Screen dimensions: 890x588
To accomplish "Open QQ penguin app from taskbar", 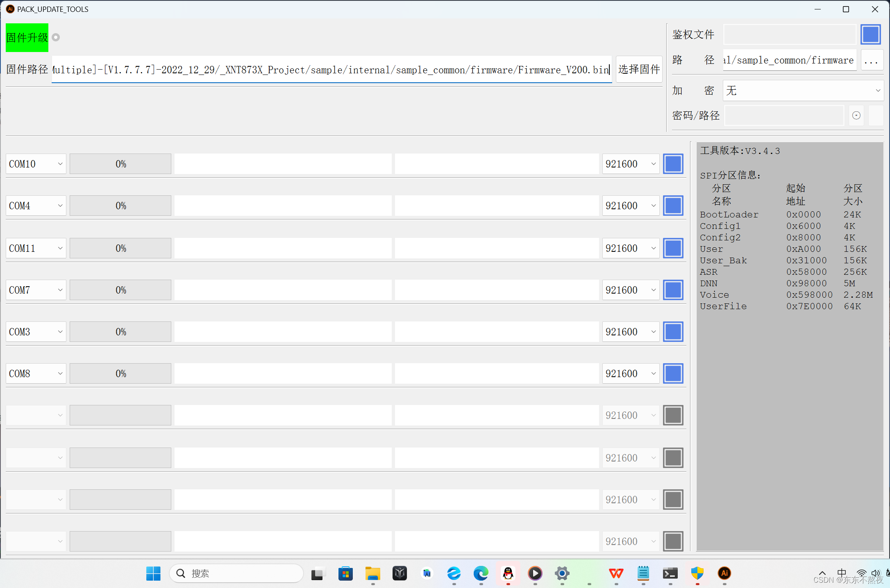I will (x=508, y=573).
